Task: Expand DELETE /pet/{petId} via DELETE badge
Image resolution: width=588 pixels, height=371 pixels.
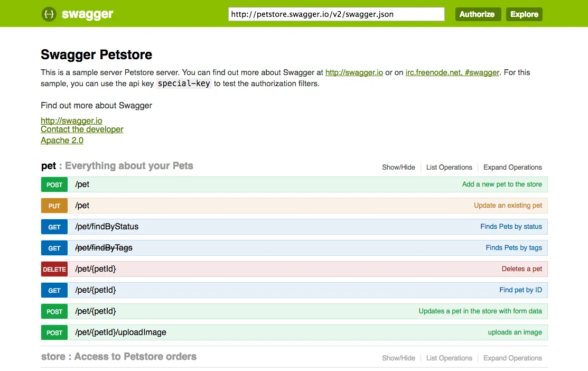Action: click(54, 269)
